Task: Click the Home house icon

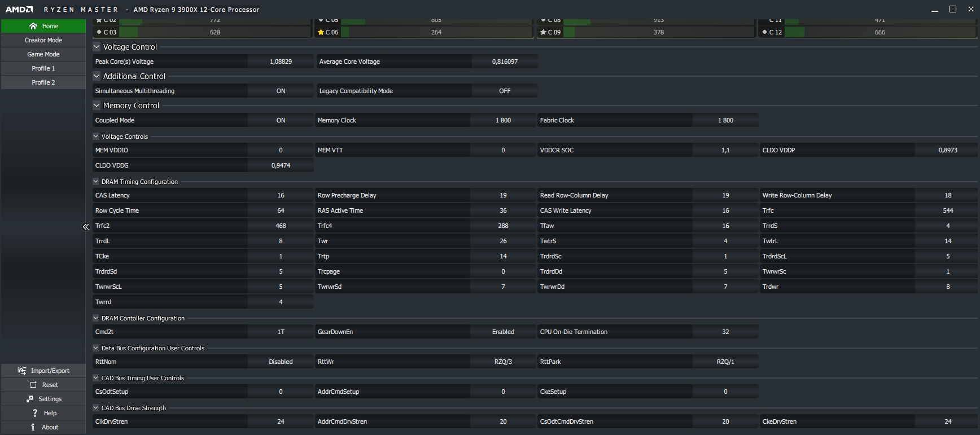Action: click(33, 26)
